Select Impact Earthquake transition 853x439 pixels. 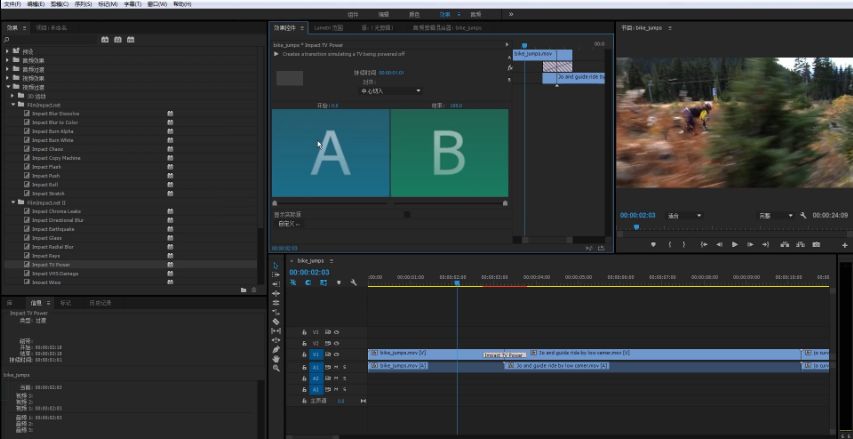point(53,229)
